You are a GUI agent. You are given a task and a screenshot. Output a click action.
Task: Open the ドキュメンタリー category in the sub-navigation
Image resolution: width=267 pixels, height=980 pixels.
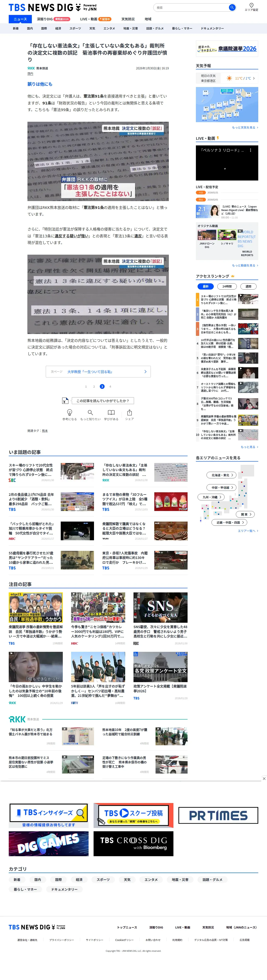[x=212, y=28]
